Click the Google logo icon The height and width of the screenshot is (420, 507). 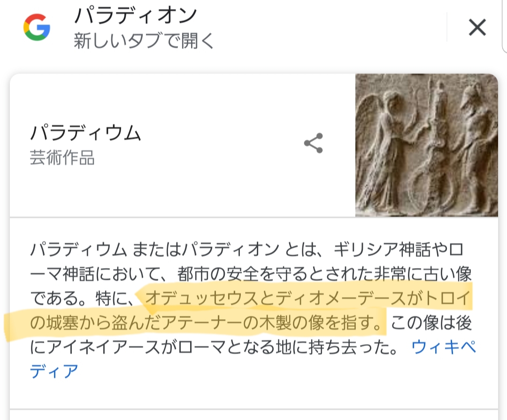tap(37, 28)
